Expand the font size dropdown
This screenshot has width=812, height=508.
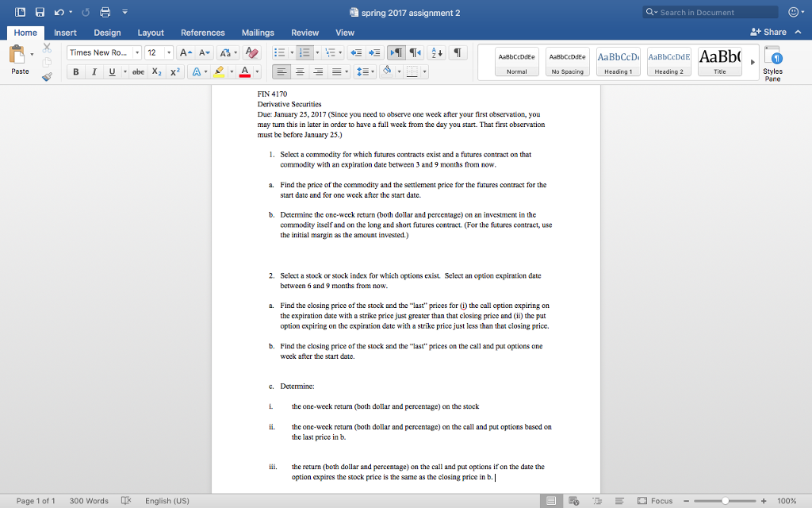tap(168, 52)
